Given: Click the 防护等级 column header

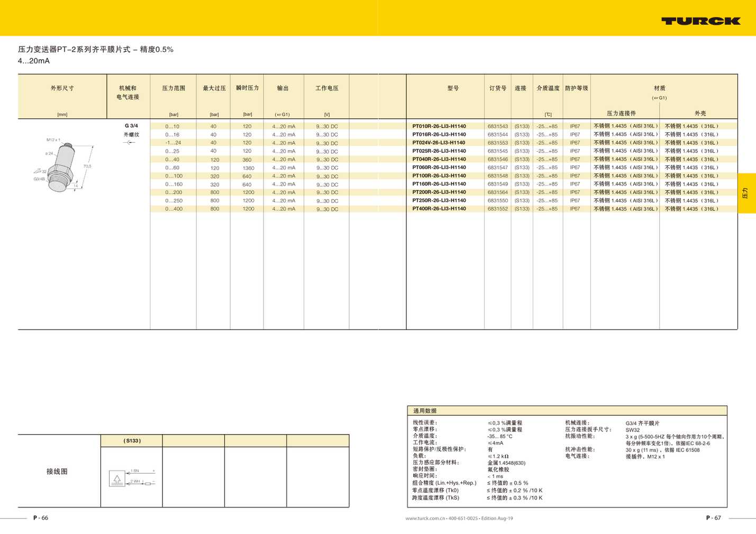Looking at the screenshot, I should 577,88.
